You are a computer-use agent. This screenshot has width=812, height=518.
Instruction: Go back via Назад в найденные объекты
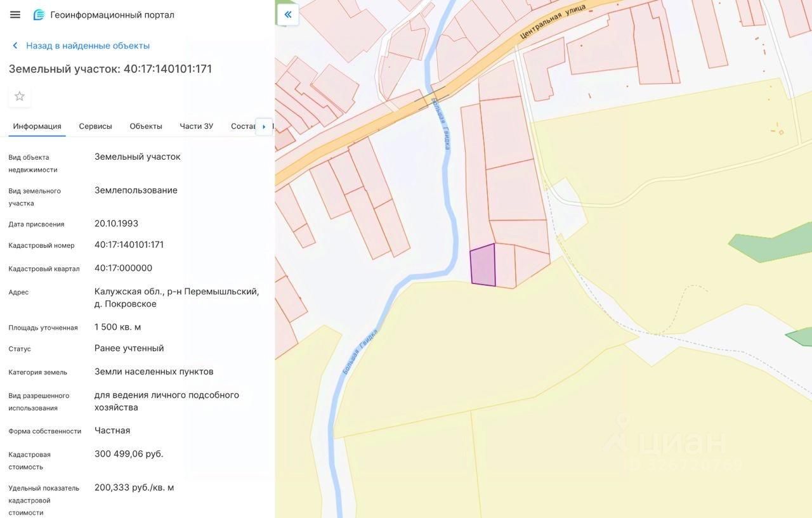[x=88, y=46]
